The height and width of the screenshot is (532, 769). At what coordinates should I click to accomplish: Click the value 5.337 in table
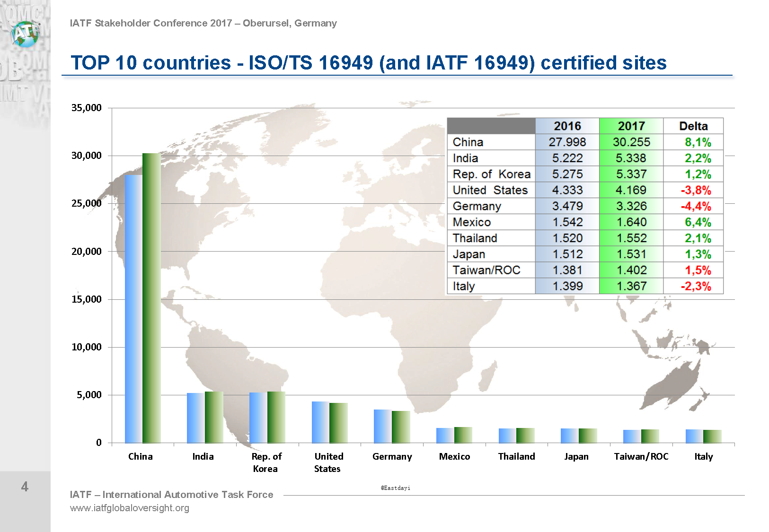[x=631, y=174]
